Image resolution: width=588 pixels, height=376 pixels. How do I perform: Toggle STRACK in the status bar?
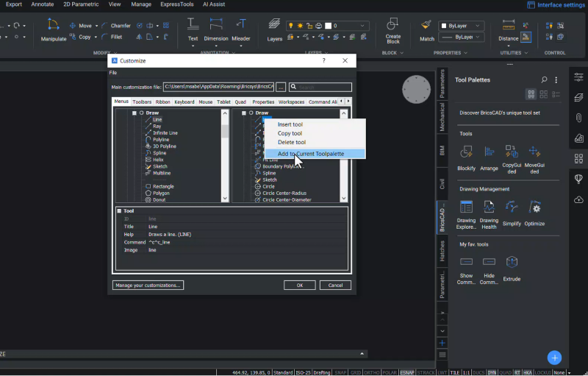tap(426, 372)
